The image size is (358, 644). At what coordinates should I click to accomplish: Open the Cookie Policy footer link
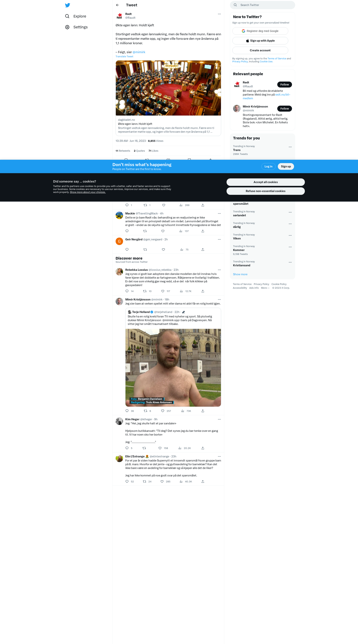[279, 284]
